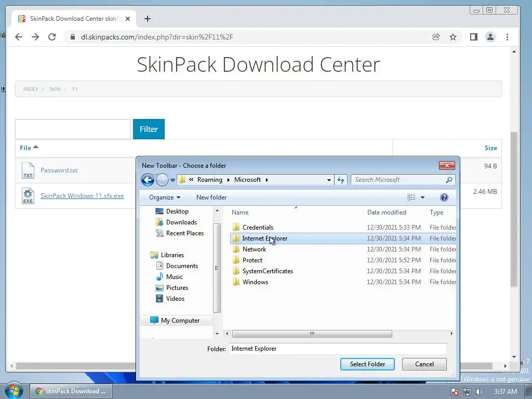532x399 pixels.
Task: Go back in Chrome browser history
Action: click(19, 37)
